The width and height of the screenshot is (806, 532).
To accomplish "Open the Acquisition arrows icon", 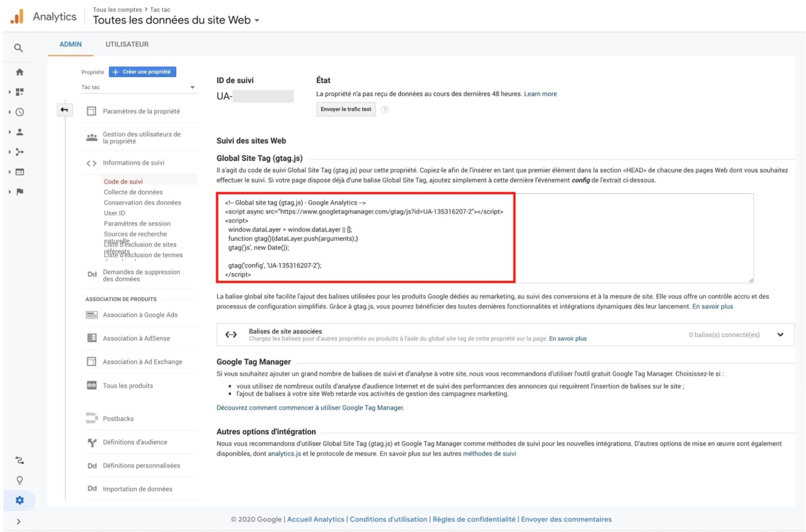I will pyautogui.click(x=20, y=152).
